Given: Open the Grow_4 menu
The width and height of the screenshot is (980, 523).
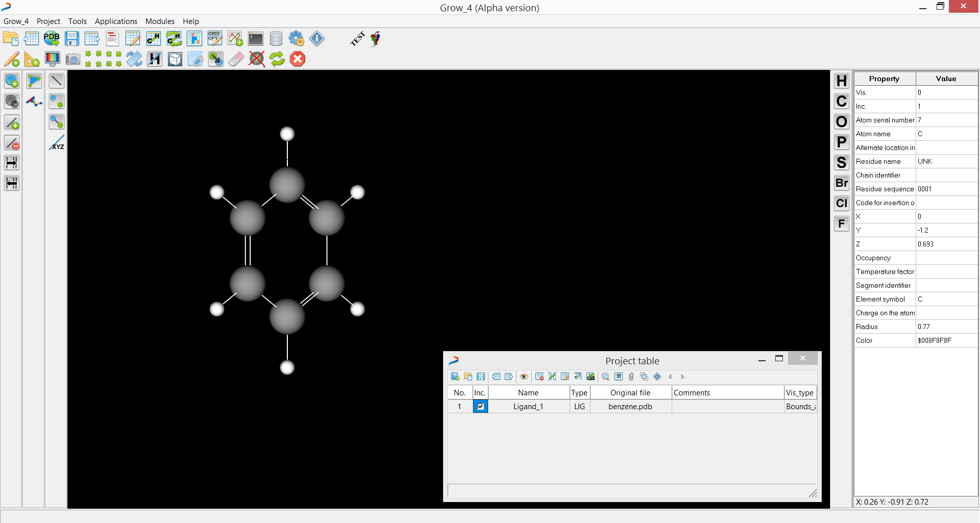Looking at the screenshot, I should (x=16, y=21).
